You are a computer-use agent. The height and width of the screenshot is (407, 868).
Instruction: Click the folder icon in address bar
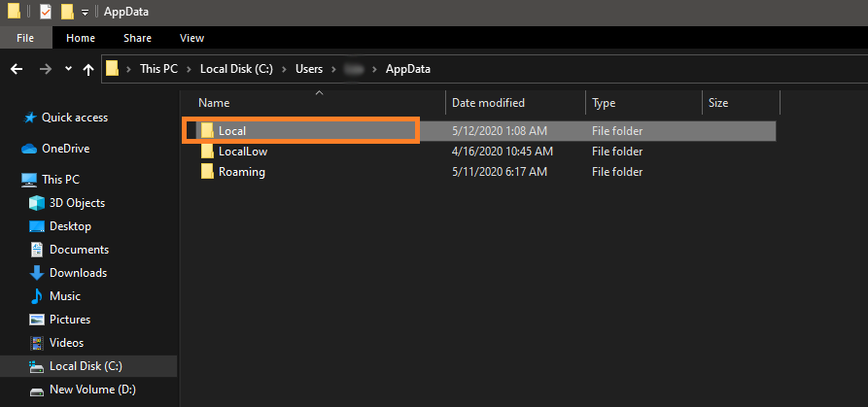[113, 69]
